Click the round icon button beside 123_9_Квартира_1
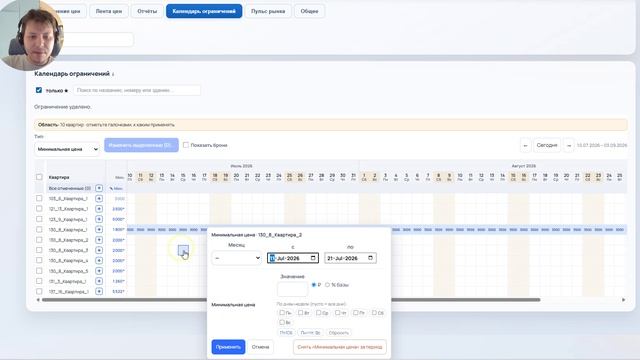Screen dimensions: 640x360 pyautogui.click(x=99, y=219)
